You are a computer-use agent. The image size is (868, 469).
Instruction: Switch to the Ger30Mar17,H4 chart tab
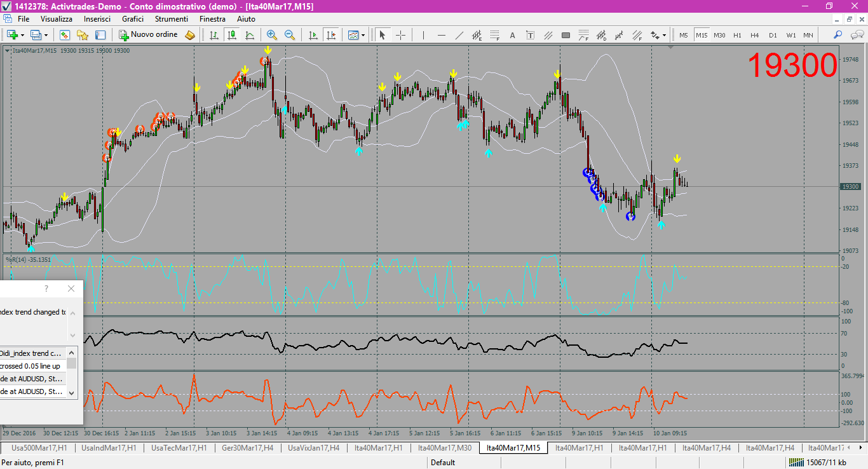click(247, 448)
